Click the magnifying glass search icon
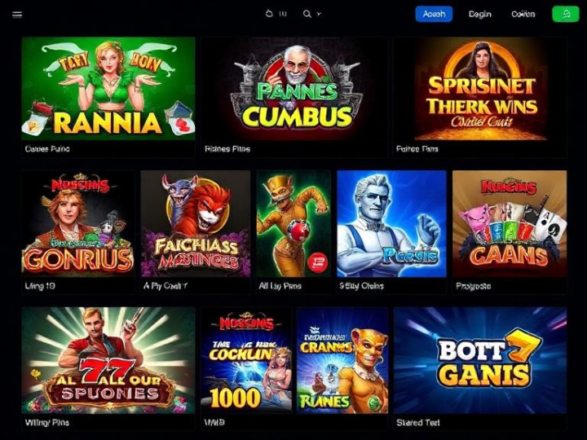The width and height of the screenshot is (587, 440). 307,14
